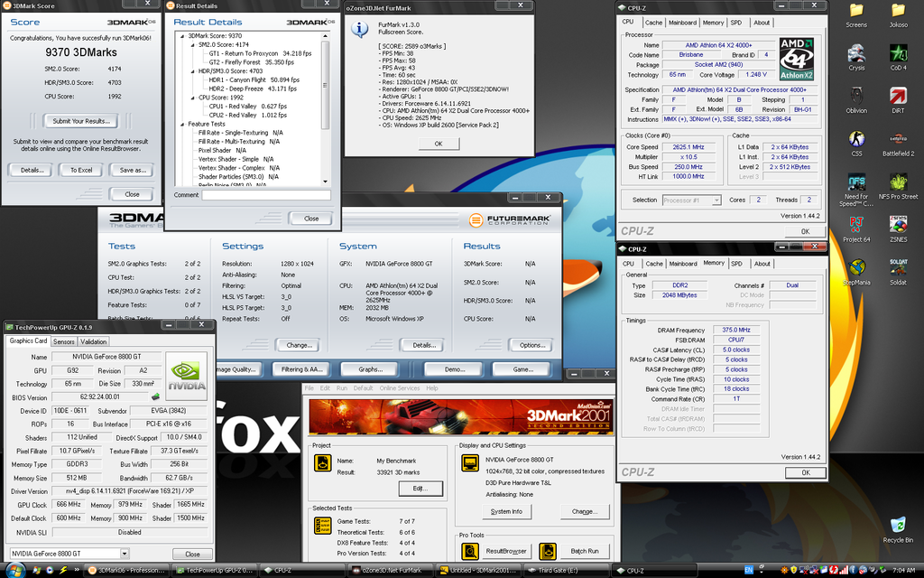924x578 pixels.
Task: Click the CSS desktop icon
Action: tap(856, 144)
